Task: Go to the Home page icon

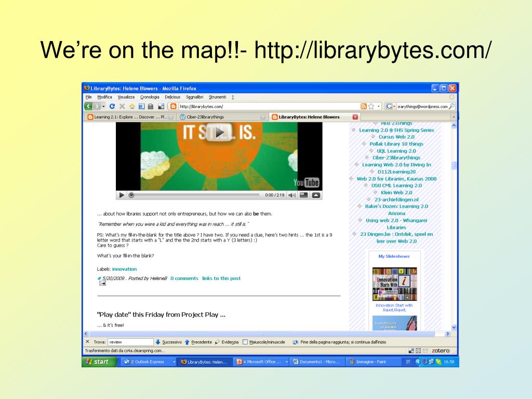Action: pos(132,106)
